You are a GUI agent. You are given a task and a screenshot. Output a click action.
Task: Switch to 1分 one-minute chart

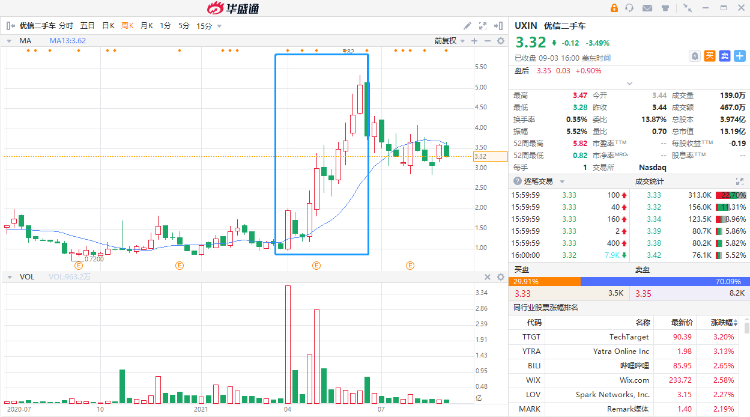pos(165,26)
